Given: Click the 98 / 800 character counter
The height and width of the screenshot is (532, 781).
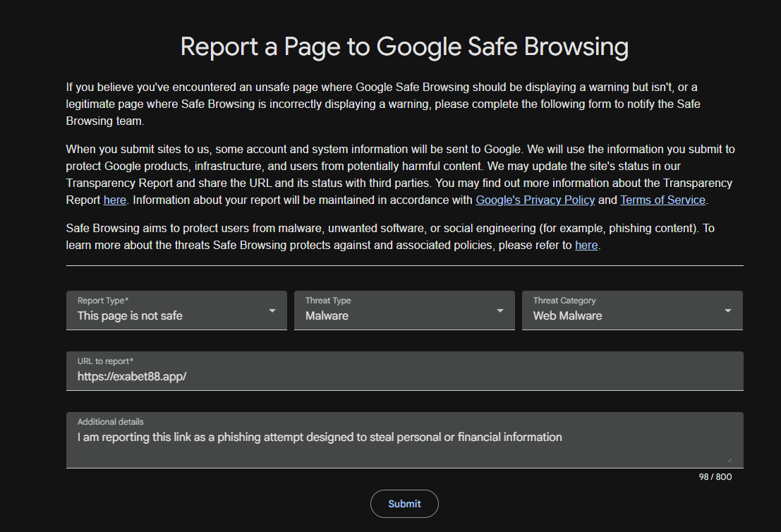Looking at the screenshot, I should 715,477.
